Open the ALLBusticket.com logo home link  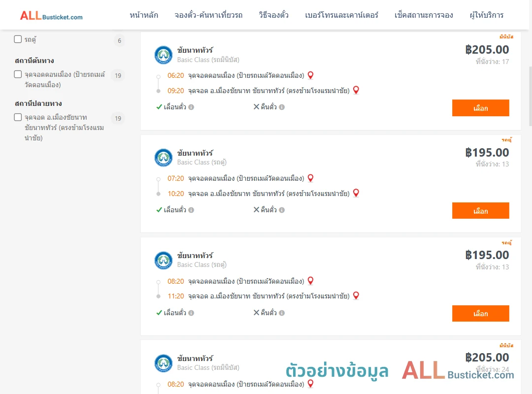(x=51, y=16)
